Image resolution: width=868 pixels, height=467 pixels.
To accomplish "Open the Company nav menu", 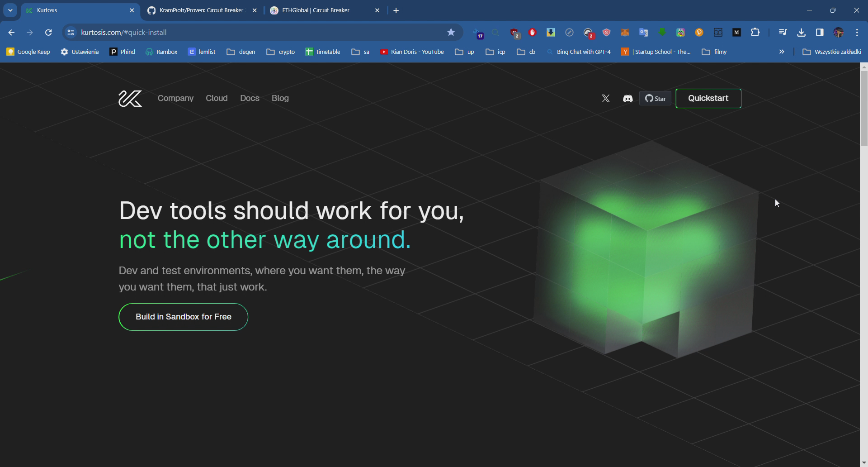I will point(175,98).
